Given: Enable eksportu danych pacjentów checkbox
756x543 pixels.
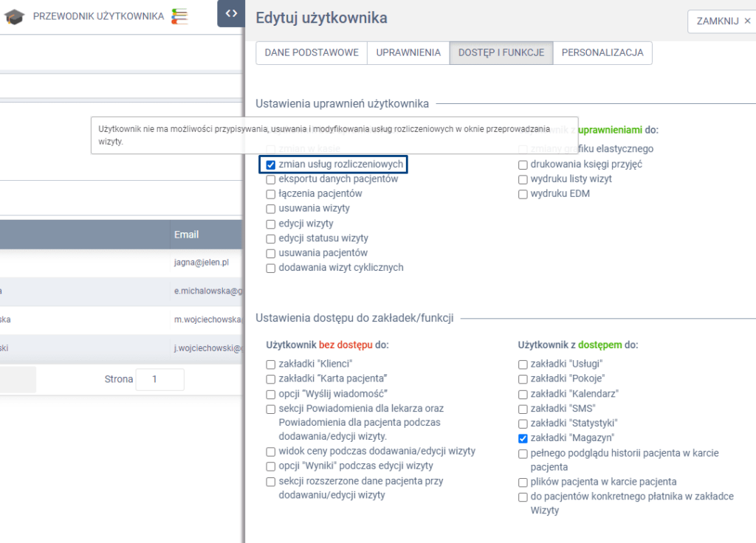Looking at the screenshot, I should pos(271,179).
